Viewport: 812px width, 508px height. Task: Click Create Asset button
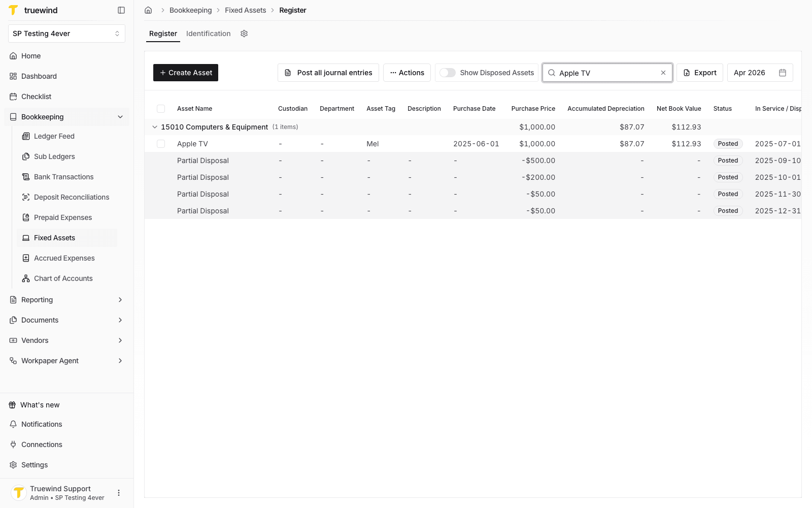pyautogui.click(x=186, y=73)
